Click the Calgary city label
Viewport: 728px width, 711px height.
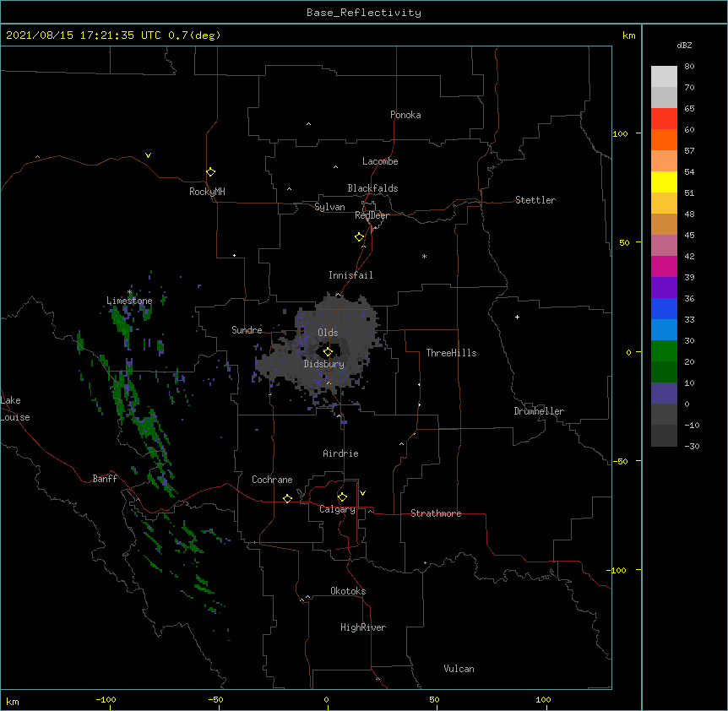pyautogui.click(x=337, y=509)
